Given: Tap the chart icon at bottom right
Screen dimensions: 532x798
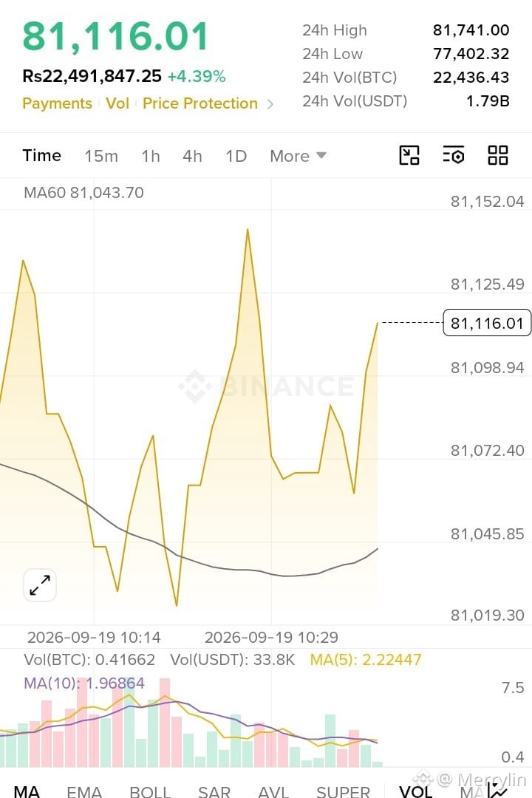Looking at the screenshot, I should point(497,789).
